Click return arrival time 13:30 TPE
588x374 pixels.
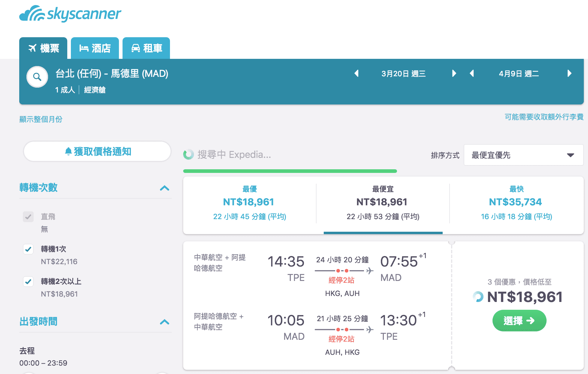click(x=403, y=327)
